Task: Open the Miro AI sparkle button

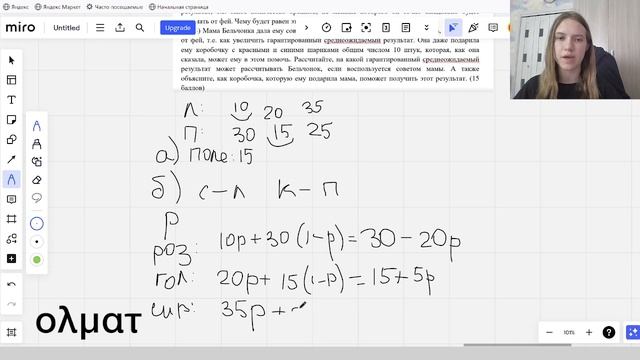Action: pyautogui.click(x=633, y=332)
